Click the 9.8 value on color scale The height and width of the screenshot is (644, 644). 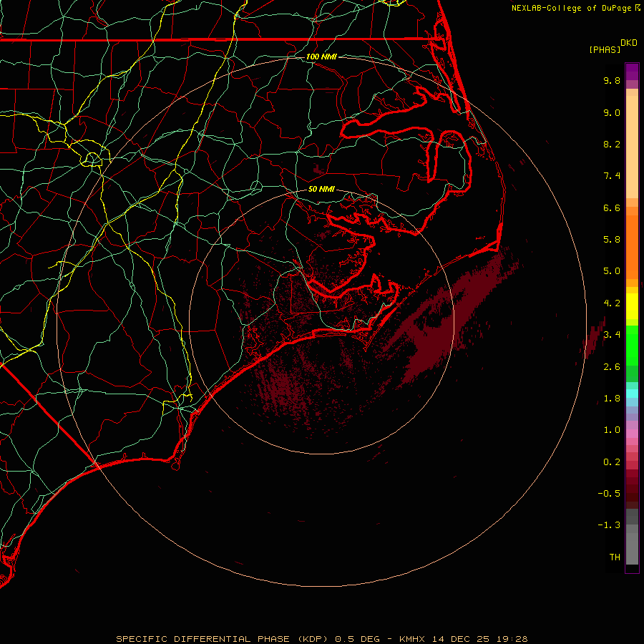tap(612, 80)
